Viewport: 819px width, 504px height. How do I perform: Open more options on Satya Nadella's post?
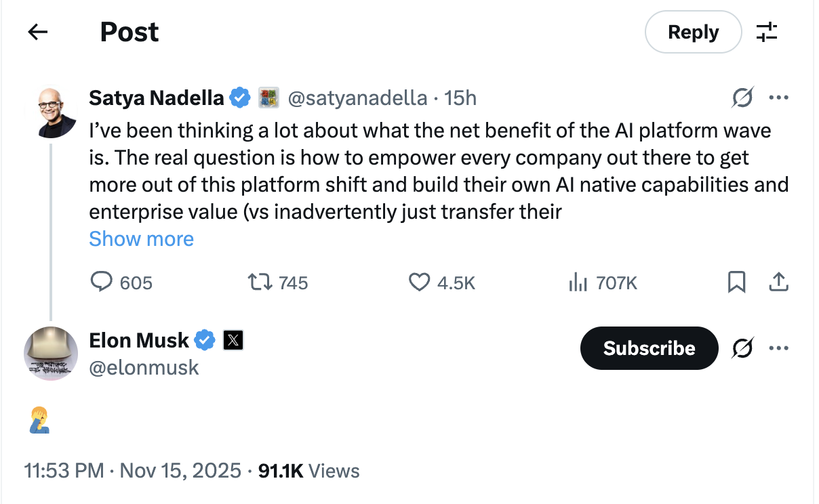point(778,98)
